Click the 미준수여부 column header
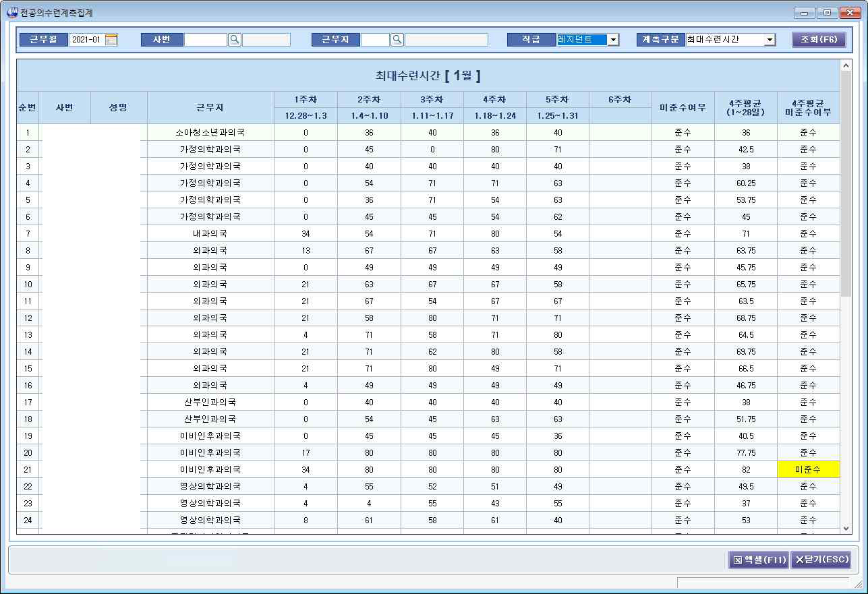868x594 pixels. (x=683, y=108)
